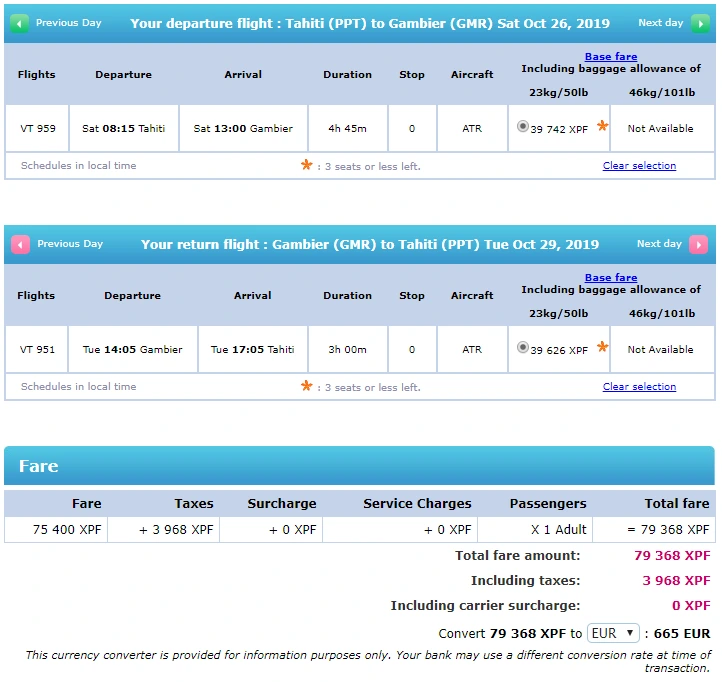Open Base fare link in departure flight table
The height and width of the screenshot is (682, 722).
611,57
